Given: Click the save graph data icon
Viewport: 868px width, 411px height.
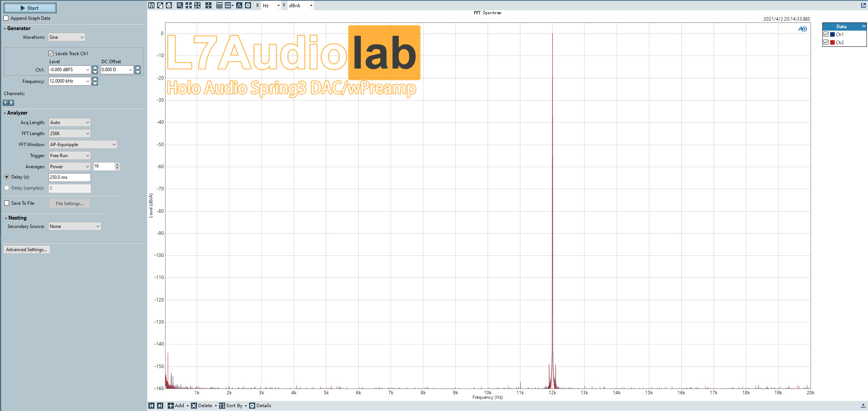Looking at the screenshot, I should click(151, 5).
